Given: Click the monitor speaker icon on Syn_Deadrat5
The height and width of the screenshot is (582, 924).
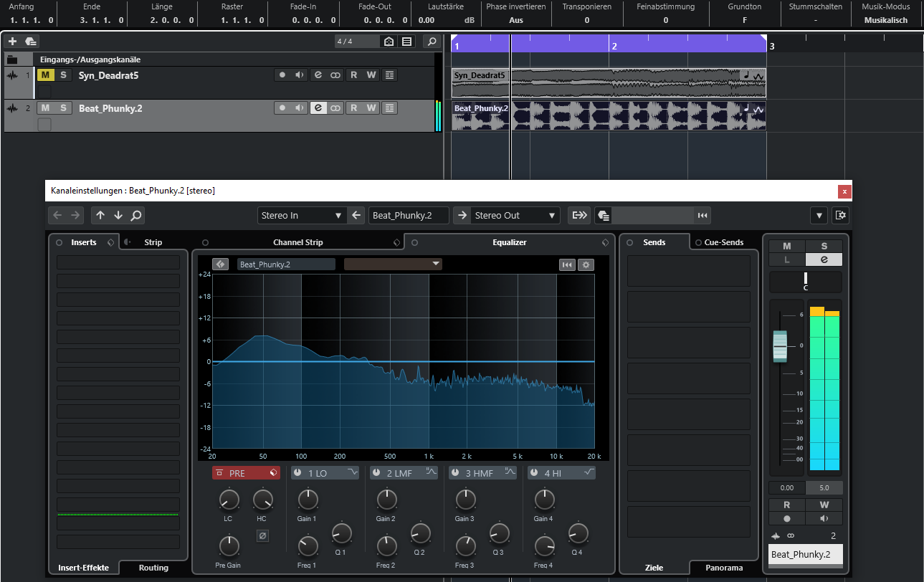Looking at the screenshot, I should (300, 75).
